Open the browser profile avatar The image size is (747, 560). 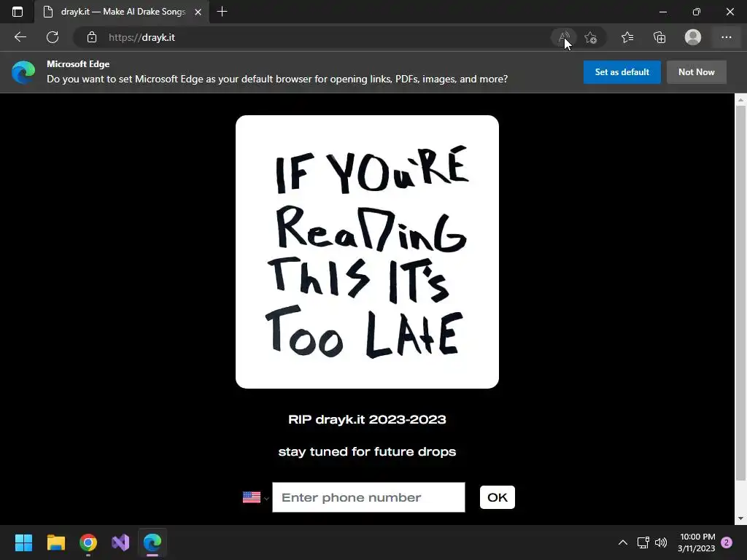click(693, 37)
